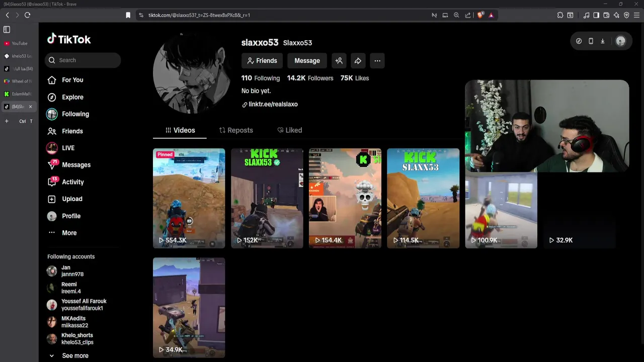Screen dimensions: 644x362
Task: Click the bookmark icon beside the address bar
Action: [128, 15]
